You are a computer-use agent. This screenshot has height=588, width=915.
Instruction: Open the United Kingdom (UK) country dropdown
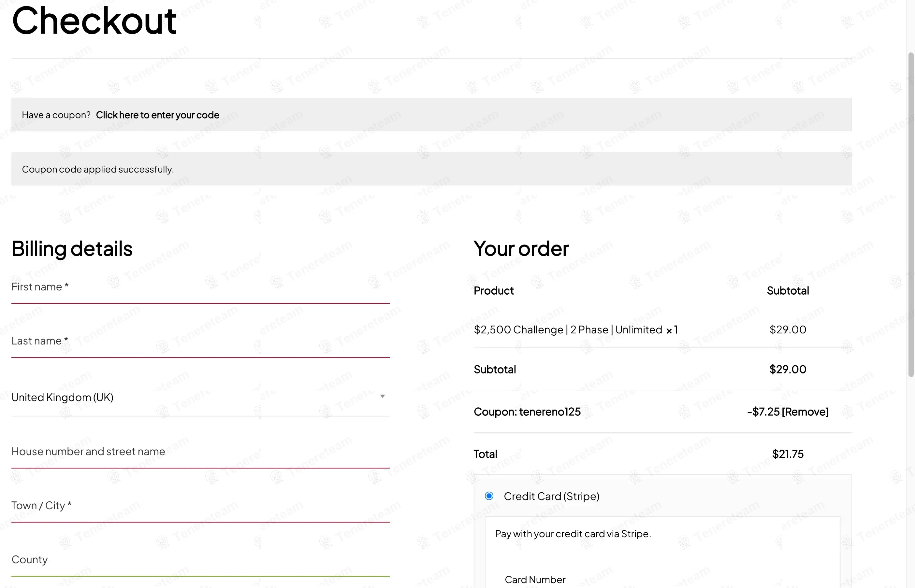(200, 398)
